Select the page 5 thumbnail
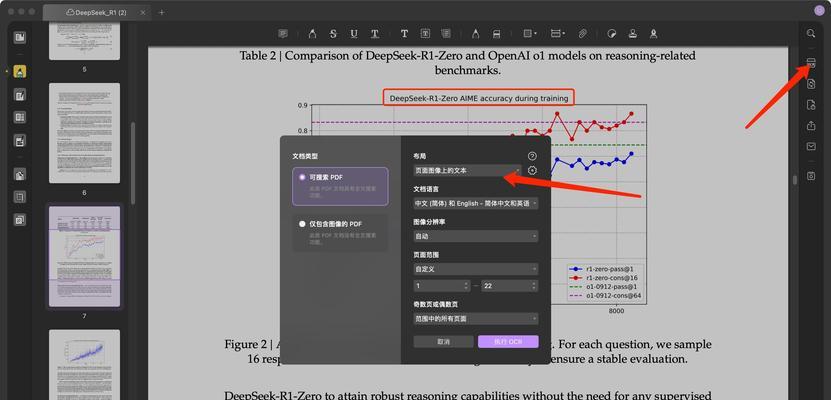 [85, 41]
